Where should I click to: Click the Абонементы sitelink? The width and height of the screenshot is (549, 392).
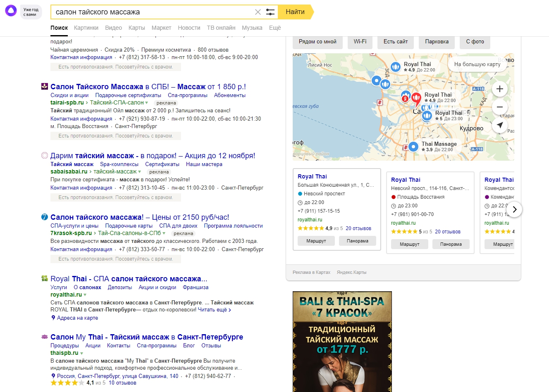point(230,95)
